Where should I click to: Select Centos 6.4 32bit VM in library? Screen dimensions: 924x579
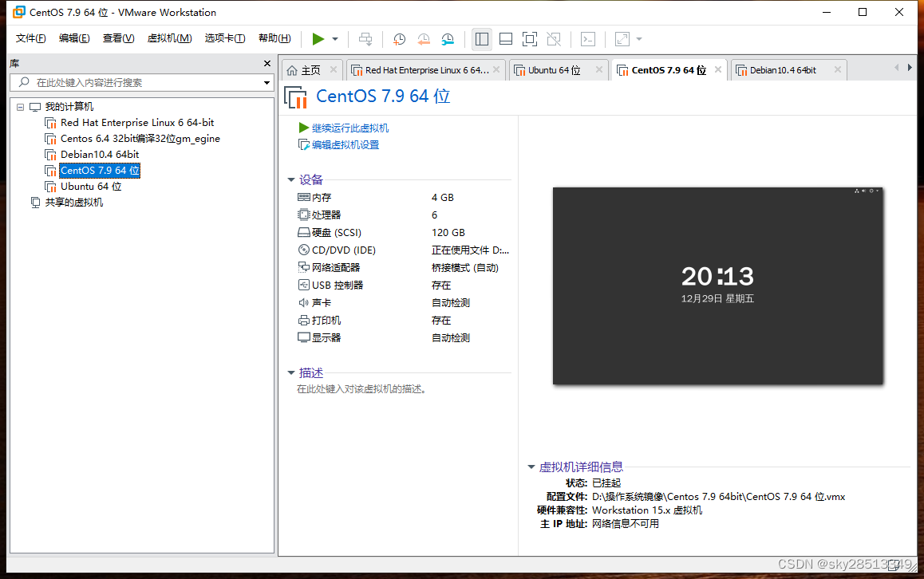coord(140,139)
